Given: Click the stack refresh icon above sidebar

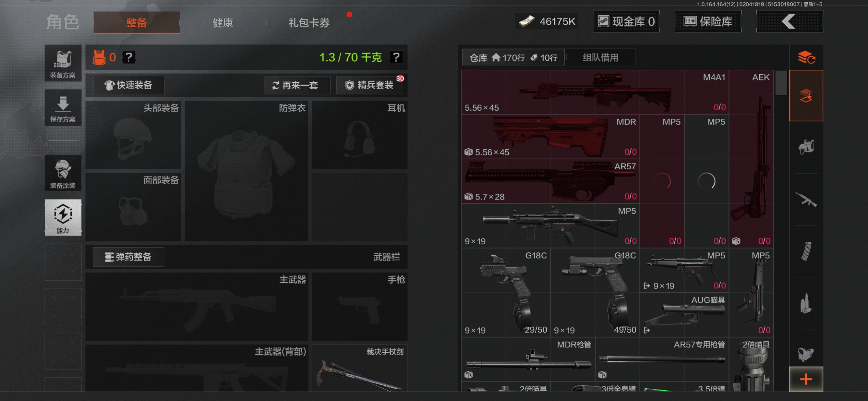Looking at the screenshot, I should coord(806,58).
